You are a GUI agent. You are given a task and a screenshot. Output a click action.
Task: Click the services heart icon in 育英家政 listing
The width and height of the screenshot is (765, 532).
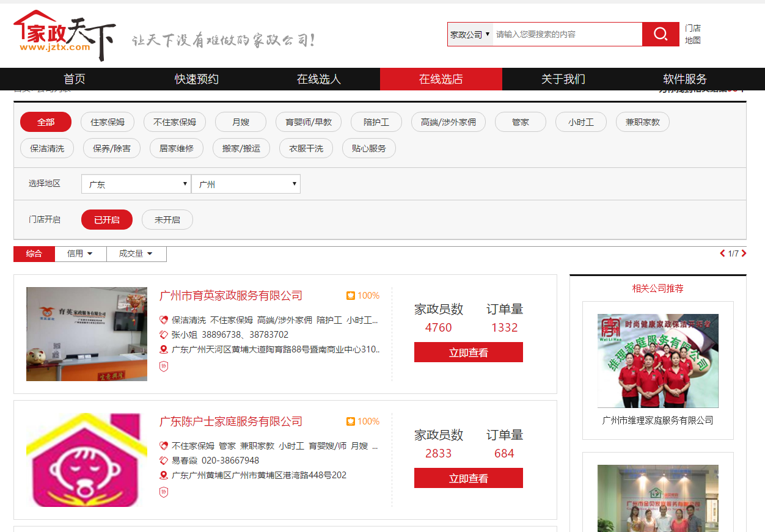click(x=163, y=320)
